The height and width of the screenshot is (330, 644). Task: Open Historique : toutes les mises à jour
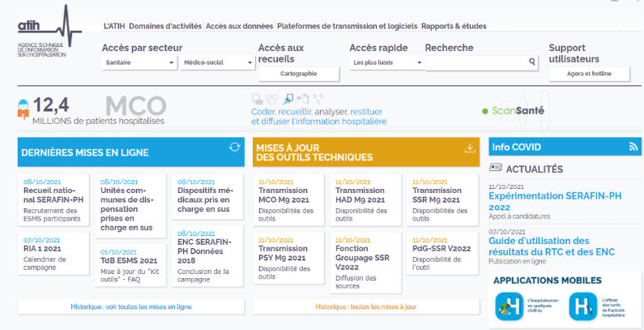[366, 306]
